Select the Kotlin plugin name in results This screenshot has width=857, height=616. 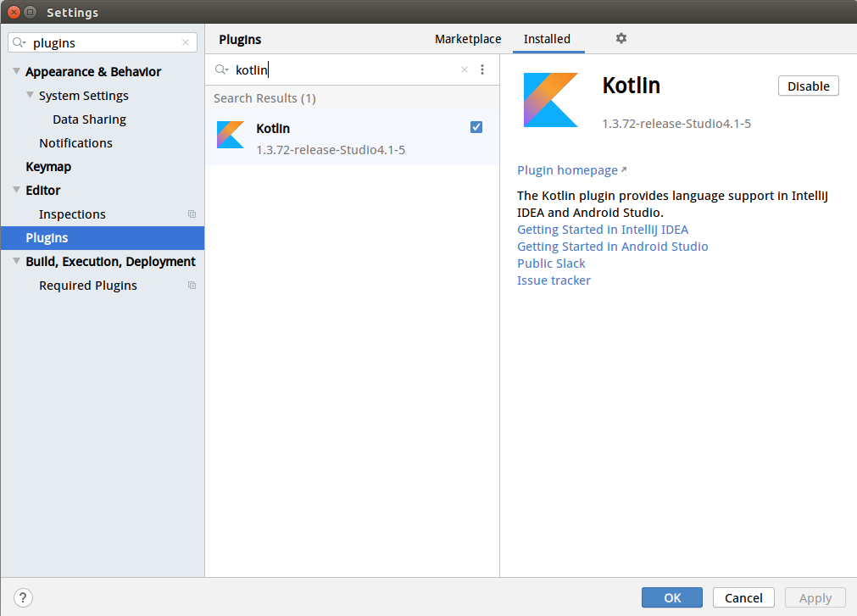[x=273, y=128]
